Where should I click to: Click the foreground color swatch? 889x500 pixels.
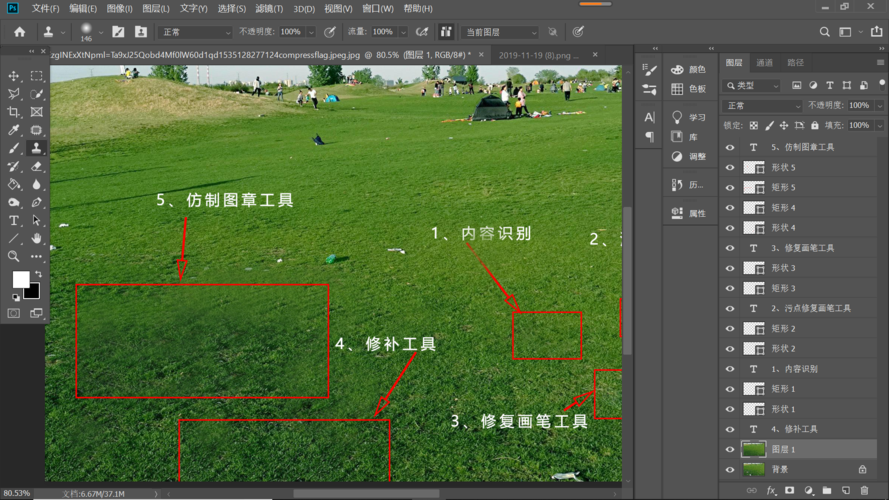20,279
